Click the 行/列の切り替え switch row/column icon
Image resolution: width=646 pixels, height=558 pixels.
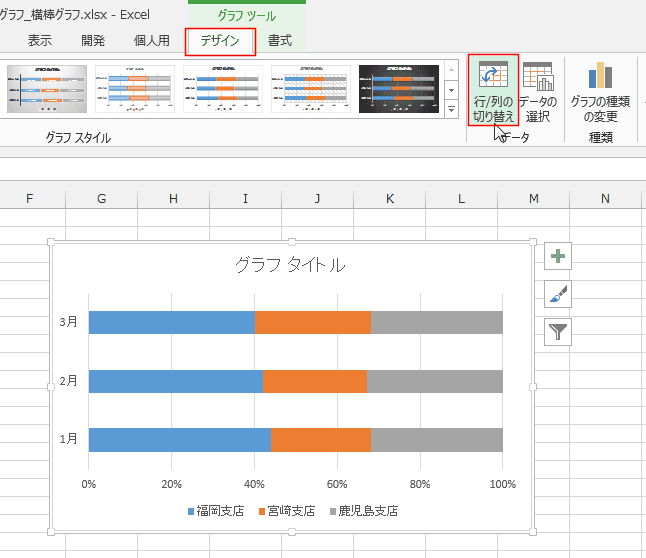(x=493, y=91)
